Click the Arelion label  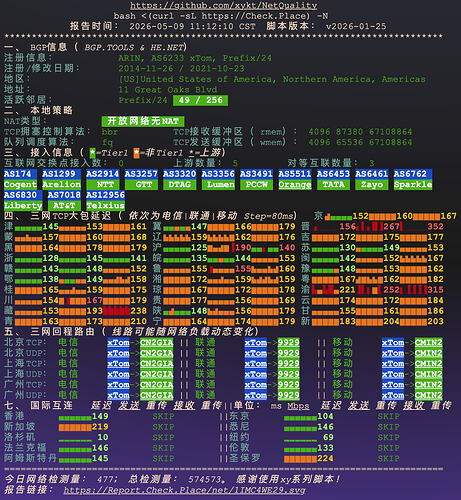tap(62, 184)
